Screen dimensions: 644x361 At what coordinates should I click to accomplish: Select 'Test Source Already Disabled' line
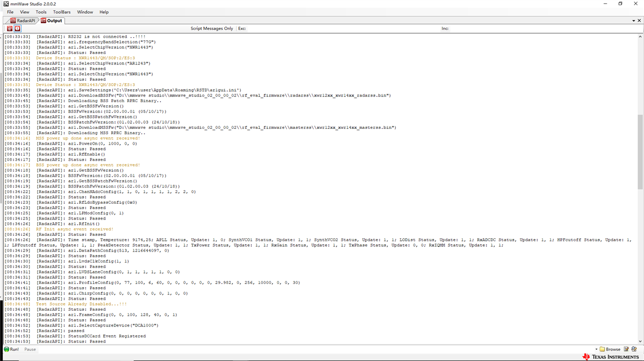point(65,304)
